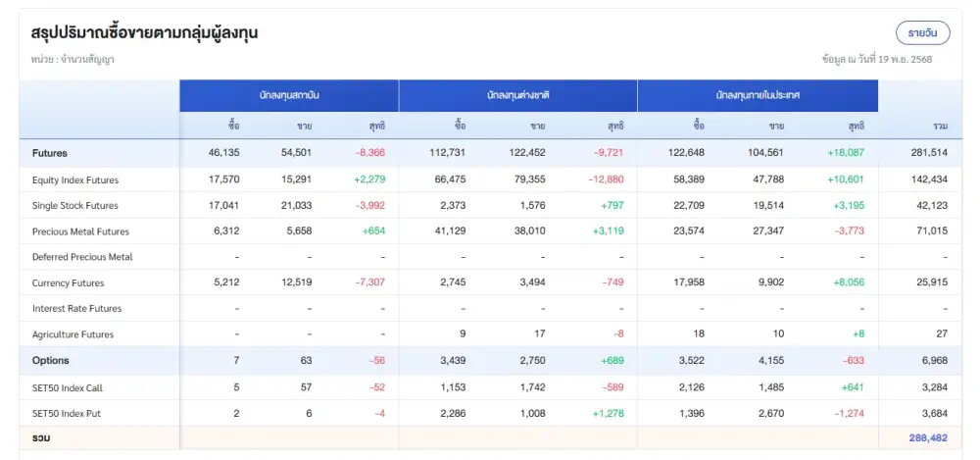The height and width of the screenshot is (460, 980).
Task: Click the นักลงทุนสถาบัน column group header
Action: click(288, 96)
